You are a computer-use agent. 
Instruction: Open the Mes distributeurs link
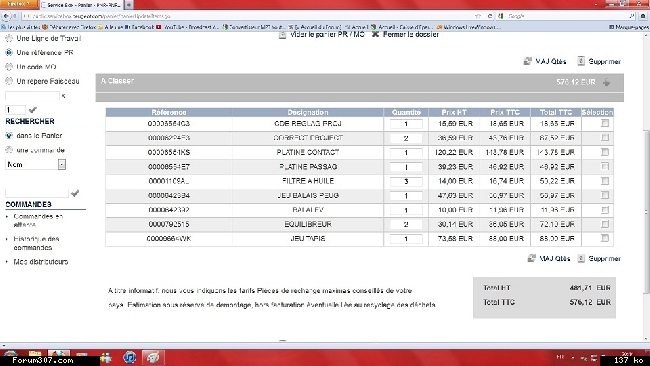pos(41,262)
